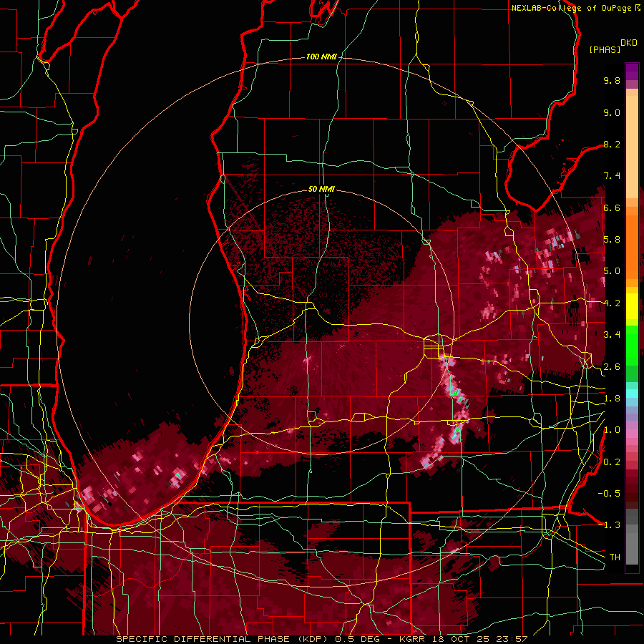This screenshot has width=644, height=644.
Task: Click the "18 OCT 25" date in the caption
Action: point(462,639)
